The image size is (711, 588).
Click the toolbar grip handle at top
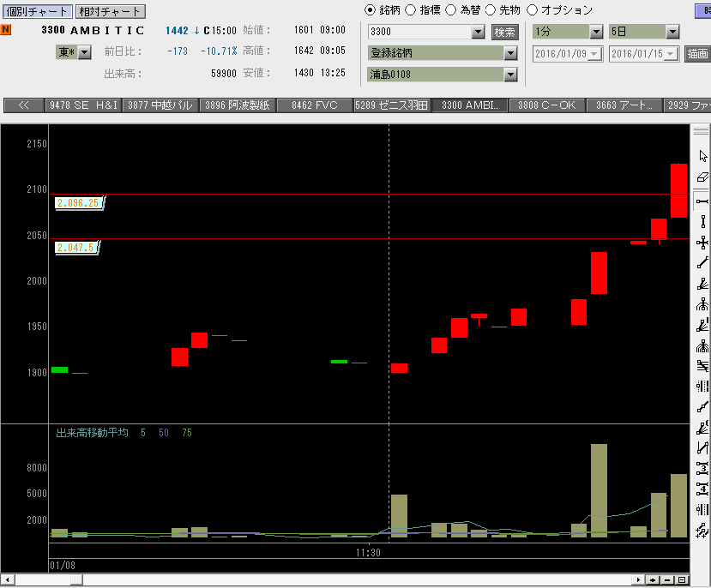click(x=701, y=131)
